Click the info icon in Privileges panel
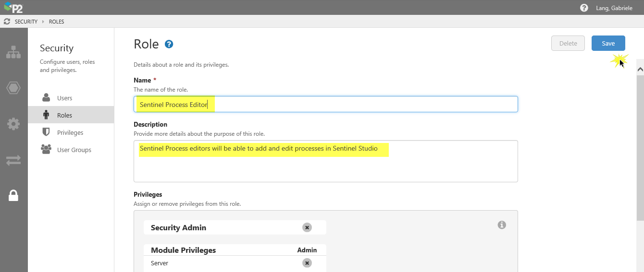 click(x=502, y=225)
